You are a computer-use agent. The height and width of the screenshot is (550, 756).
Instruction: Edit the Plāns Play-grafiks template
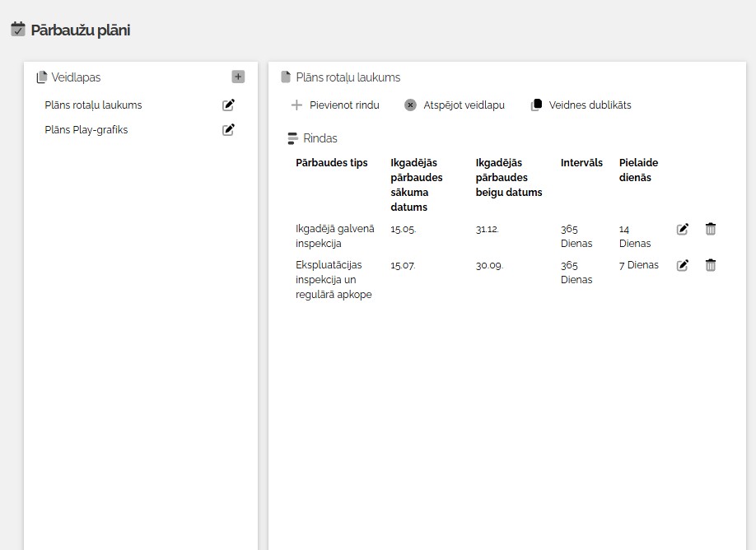229,130
